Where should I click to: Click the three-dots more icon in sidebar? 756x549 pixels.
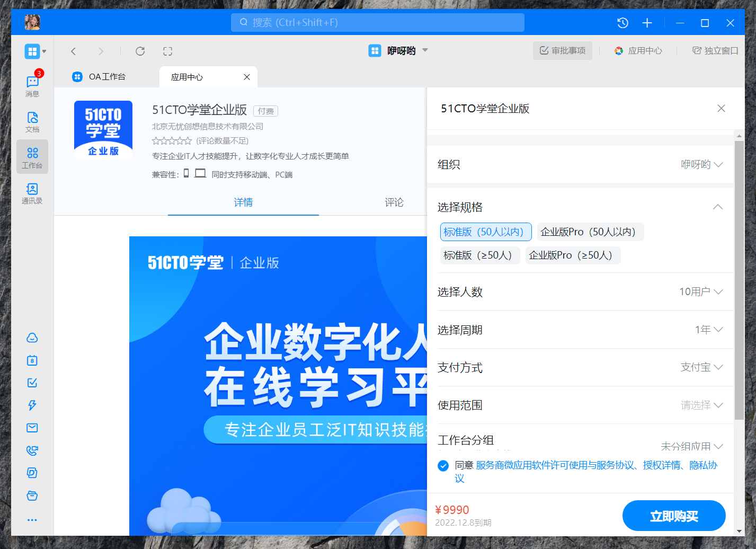(x=32, y=520)
